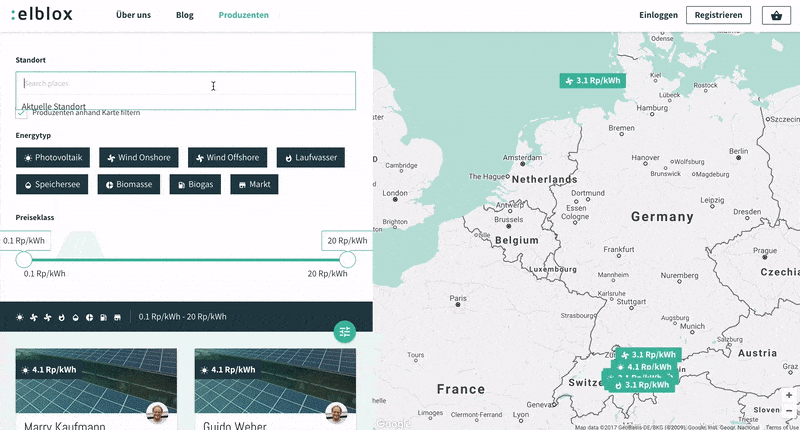Toggle Laufwasser energy type filter
Viewport: 800px width, 430px height.
coord(311,158)
